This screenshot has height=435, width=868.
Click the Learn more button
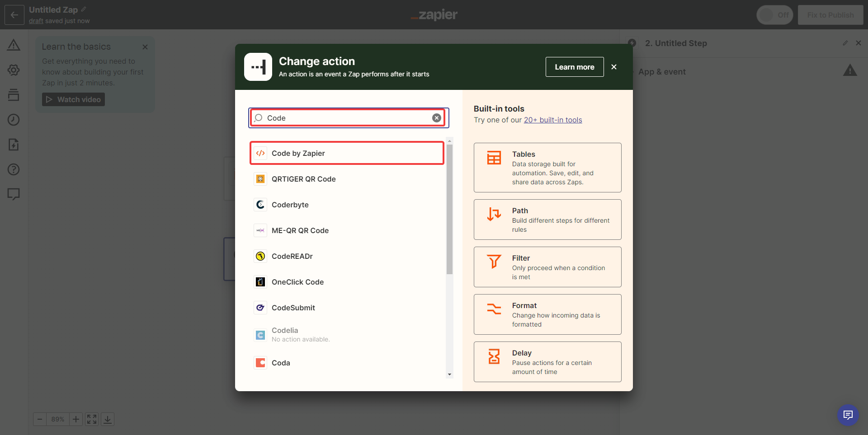point(575,67)
